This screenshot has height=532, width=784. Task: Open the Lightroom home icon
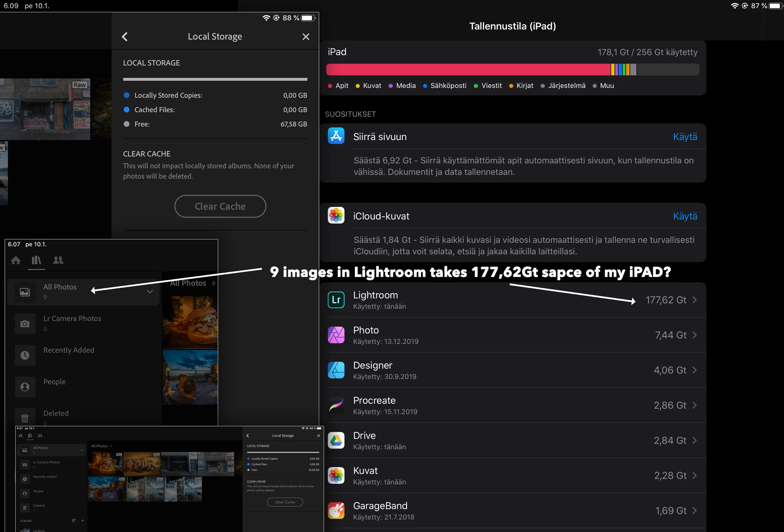pyautogui.click(x=16, y=261)
